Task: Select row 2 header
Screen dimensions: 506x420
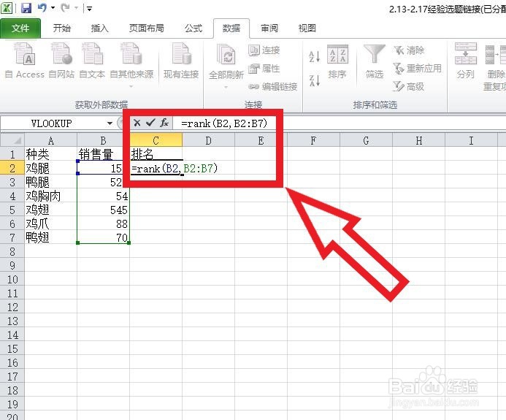Action: click(12, 168)
